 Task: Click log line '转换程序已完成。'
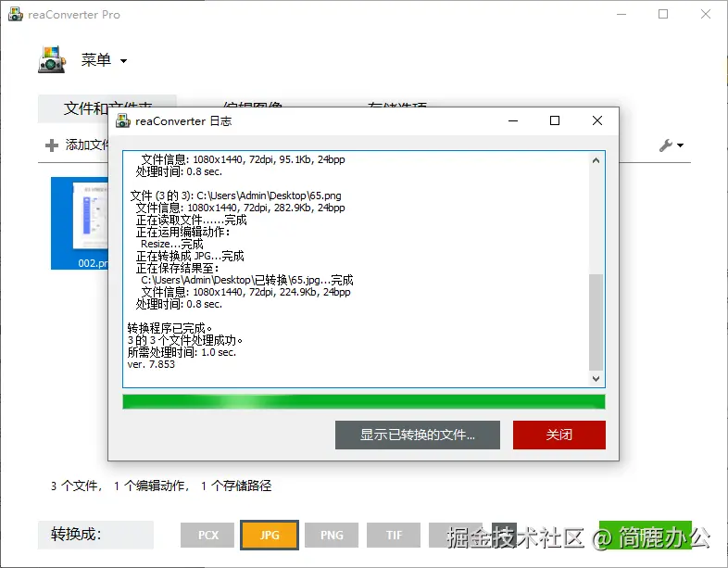(169, 328)
